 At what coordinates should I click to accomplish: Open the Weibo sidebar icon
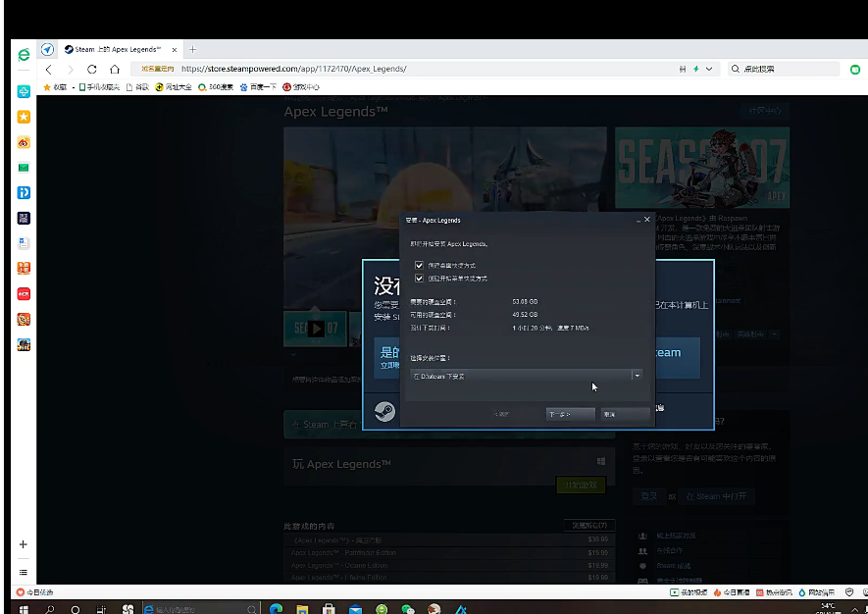click(x=24, y=142)
